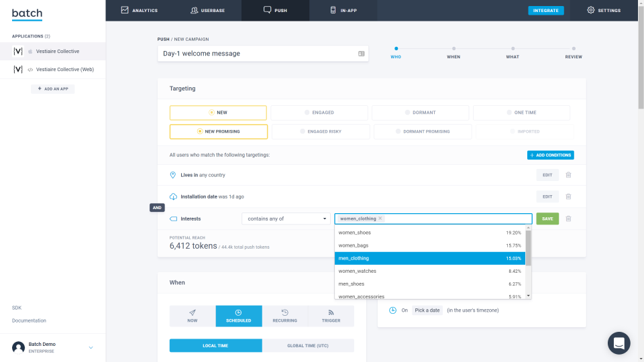Select the Now send option

pyautogui.click(x=193, y=316)
